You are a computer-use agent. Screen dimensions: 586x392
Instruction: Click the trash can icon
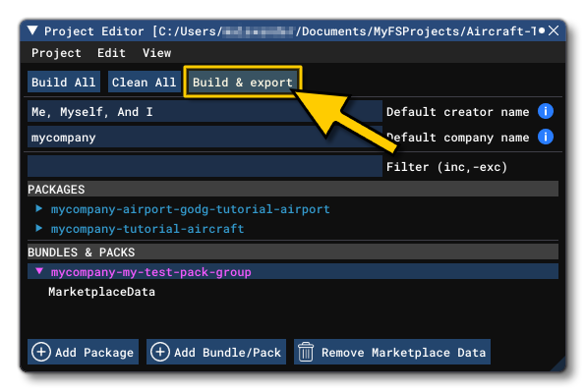click(x=306, y=352)
